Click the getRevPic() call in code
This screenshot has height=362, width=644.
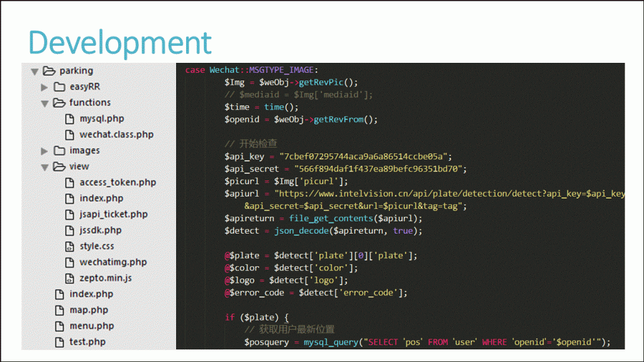328,82
